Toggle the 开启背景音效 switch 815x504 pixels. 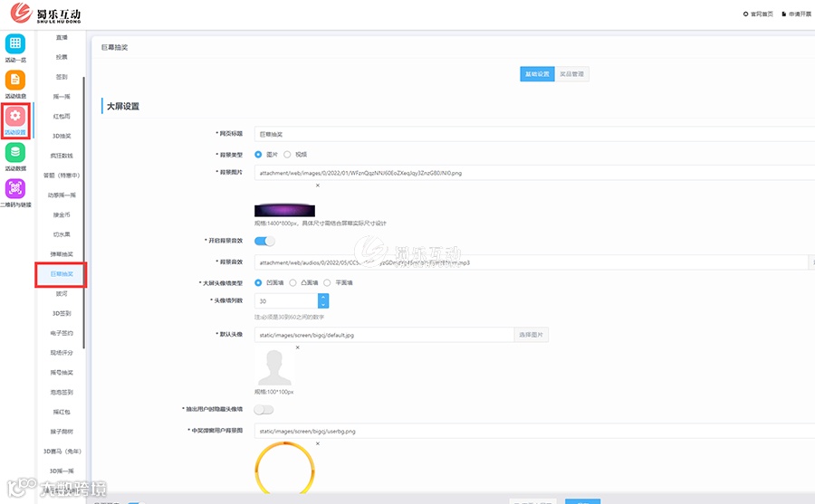(264, 241)
